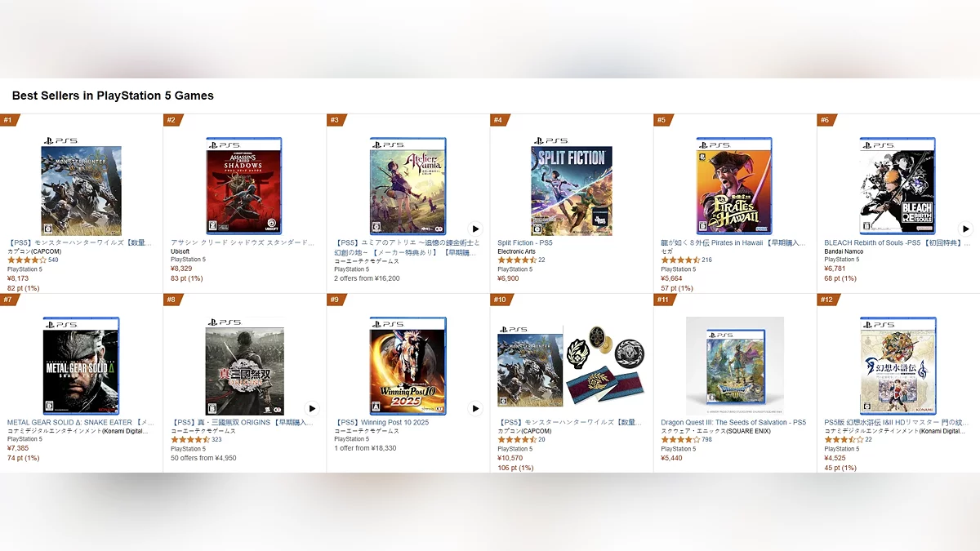Screen dimensions: 980x551
Task: Open Split Fiction cover thumbnail
Action: (571, 186)
